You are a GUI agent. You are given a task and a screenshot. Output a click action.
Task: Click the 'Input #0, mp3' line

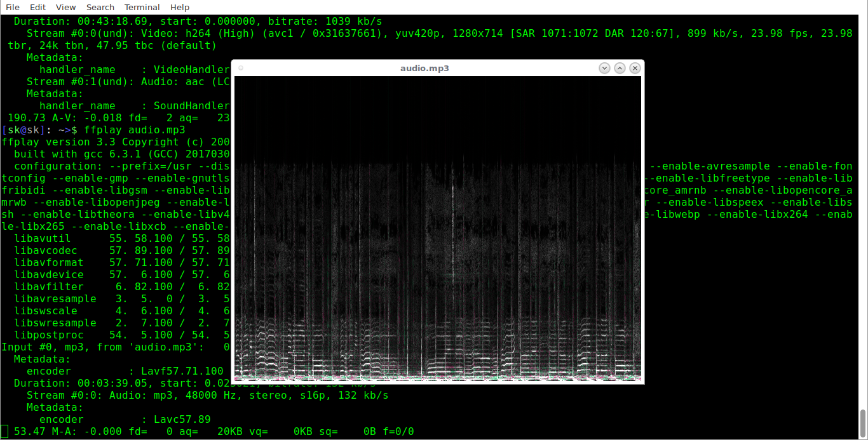[x=116, y=347]
